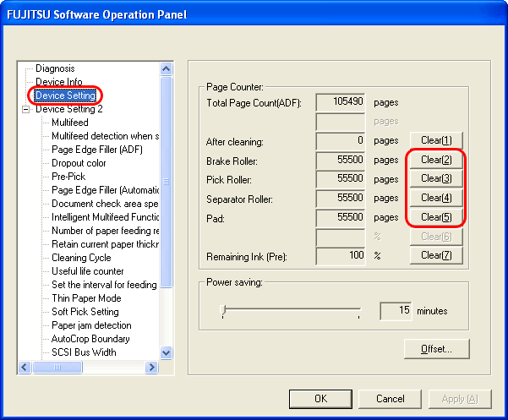
Task: Open AutoCrop Boundary setting
Action: coord(90,339)
